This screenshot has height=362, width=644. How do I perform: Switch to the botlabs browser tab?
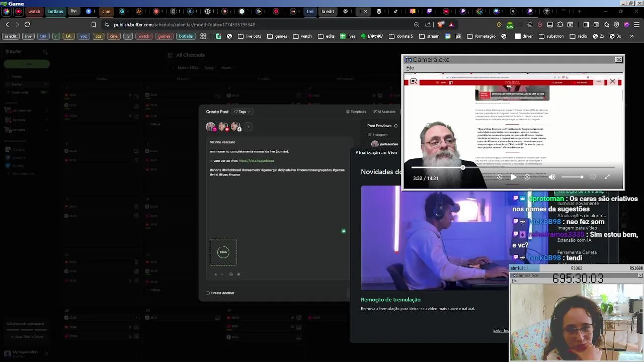click(x=55, y=11)
